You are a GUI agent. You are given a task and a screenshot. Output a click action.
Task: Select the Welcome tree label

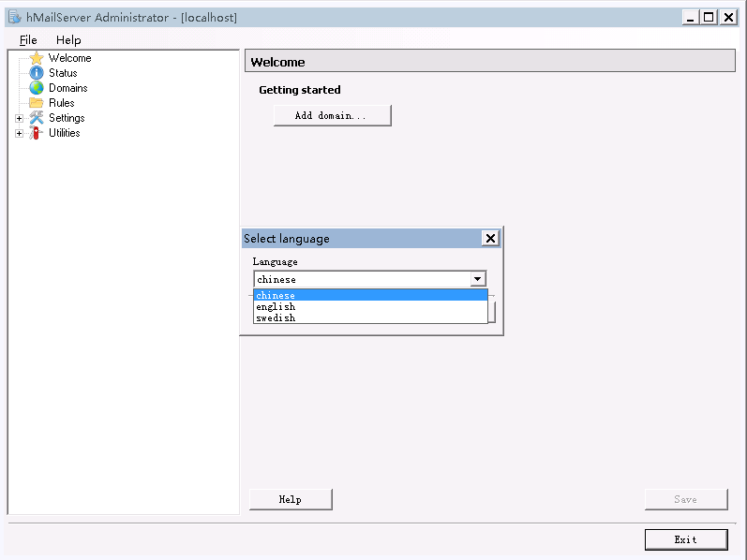pos(70,58)
